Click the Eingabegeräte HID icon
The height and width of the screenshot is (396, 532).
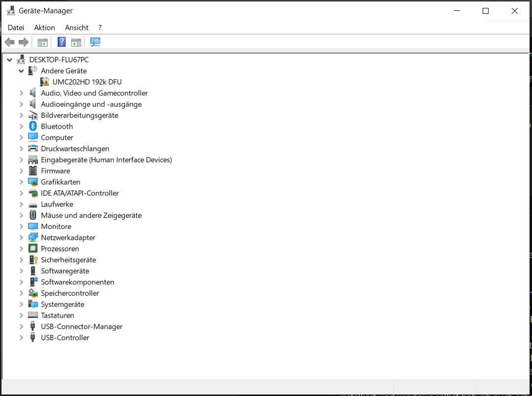coord(33,160)
